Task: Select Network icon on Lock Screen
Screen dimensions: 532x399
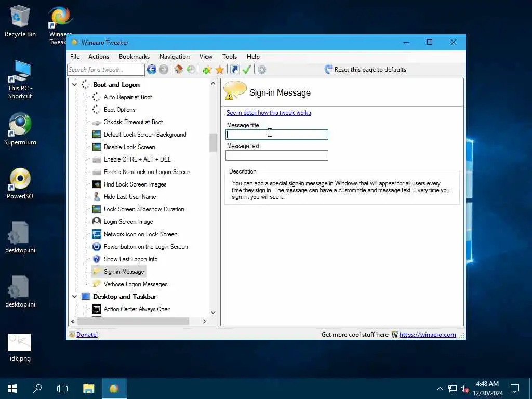Action: [x=140, y=234]
